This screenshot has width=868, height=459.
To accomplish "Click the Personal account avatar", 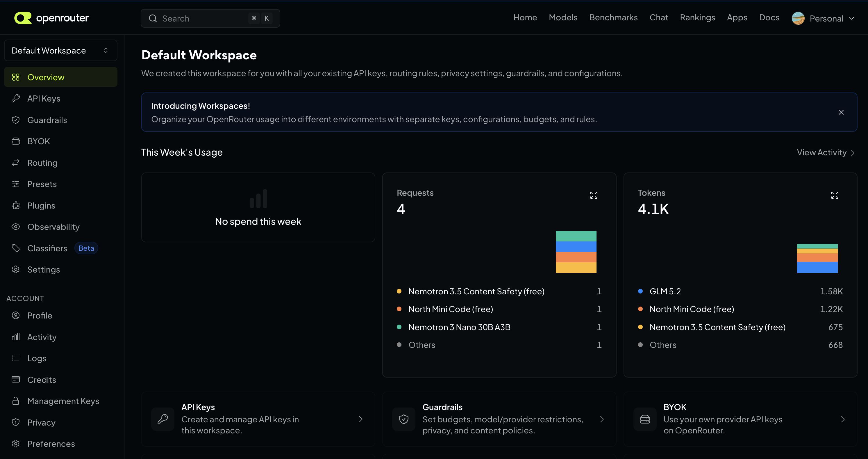I will tap(798, 19).
